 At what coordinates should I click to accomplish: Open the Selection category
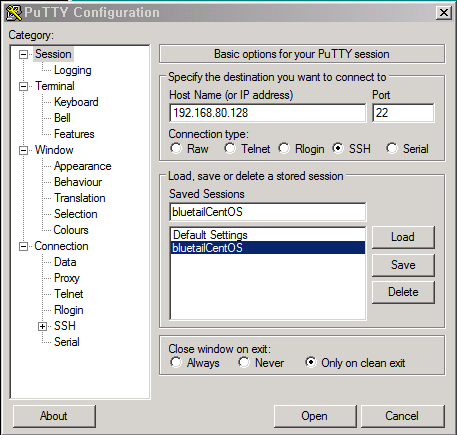click(76, 214)
